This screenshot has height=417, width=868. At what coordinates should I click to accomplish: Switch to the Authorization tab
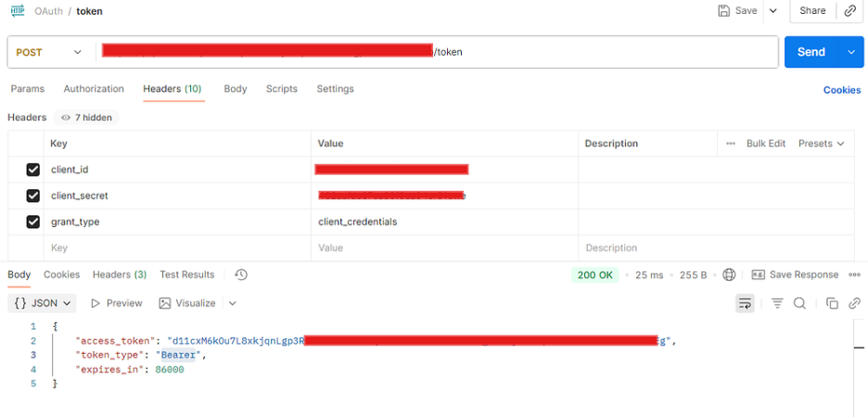pyautogui.click(x=94, y=89)
